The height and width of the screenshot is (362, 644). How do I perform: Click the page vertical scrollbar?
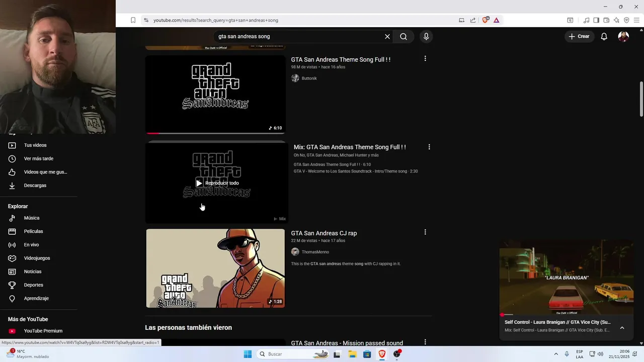click(x=641, y=99)
